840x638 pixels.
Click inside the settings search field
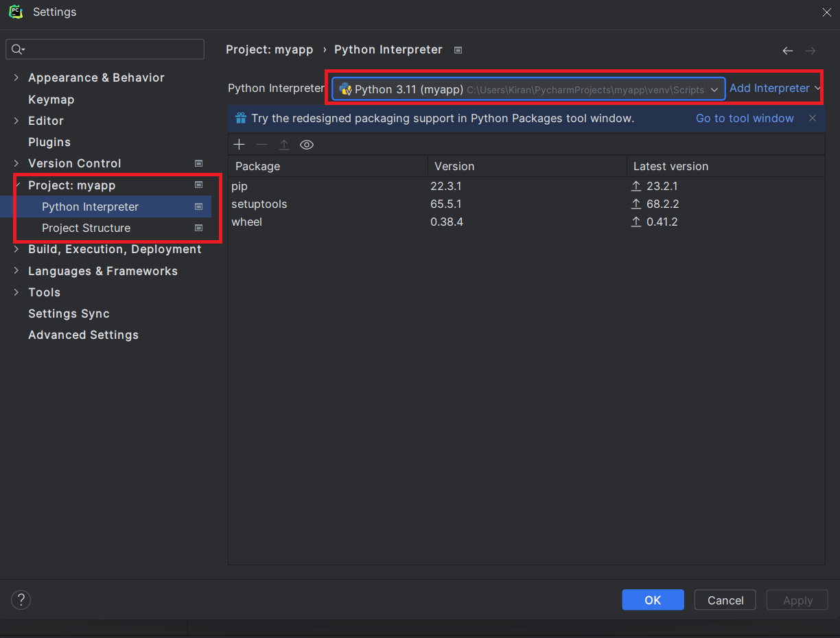pos(104,49)
